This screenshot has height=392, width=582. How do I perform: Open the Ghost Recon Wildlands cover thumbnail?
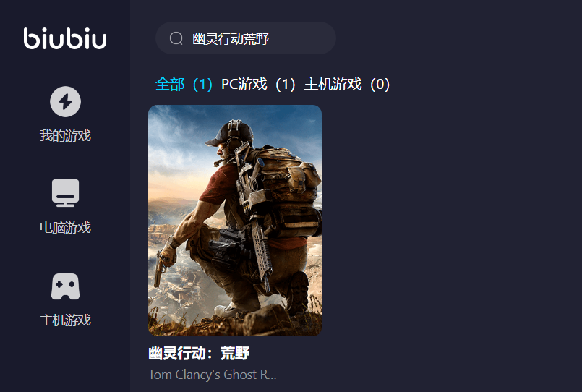click(235, 221)
